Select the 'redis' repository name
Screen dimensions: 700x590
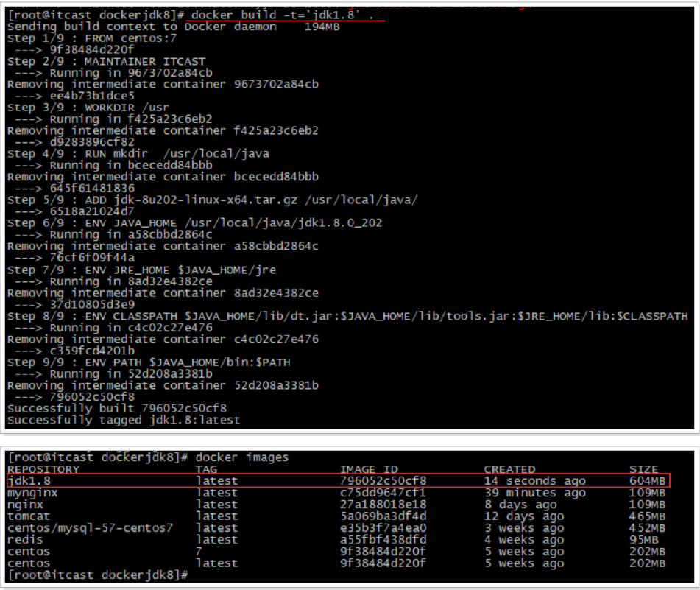pos(25,539)
